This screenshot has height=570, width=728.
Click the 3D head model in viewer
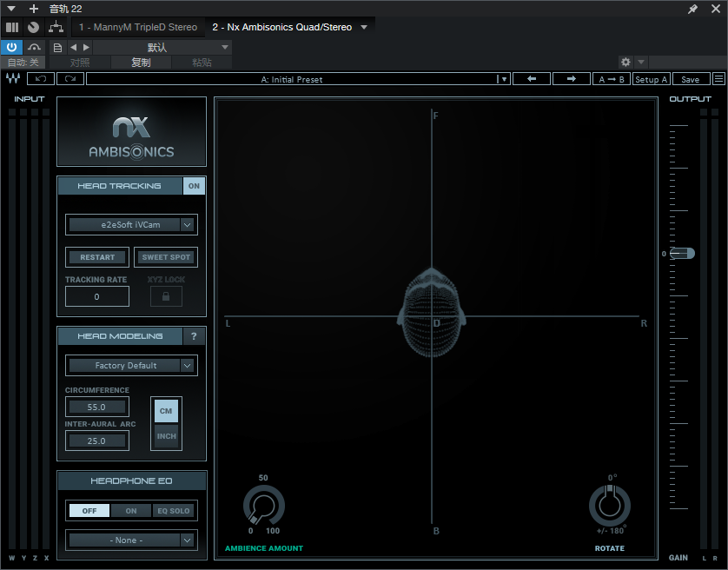(x=431, y=314)
